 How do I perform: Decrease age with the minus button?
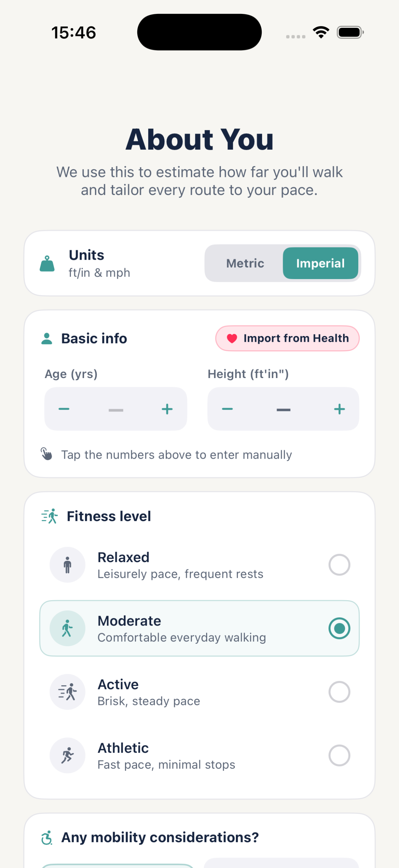(x=64, y=409)
